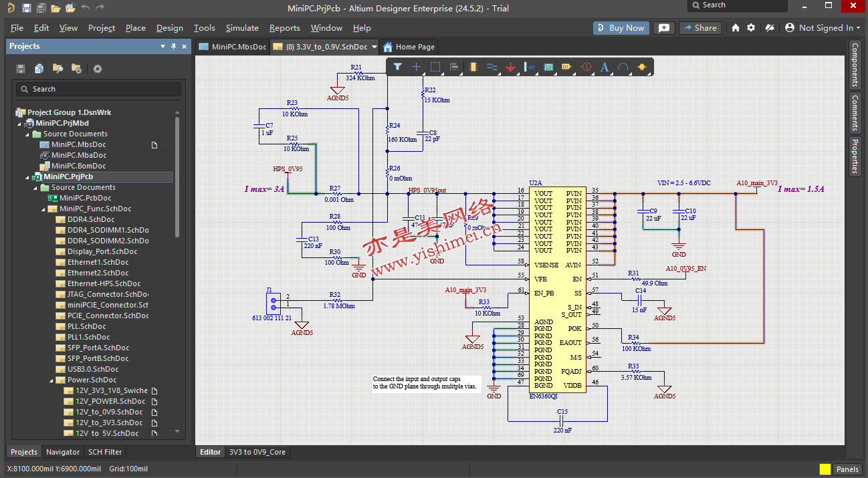Click the feedback comment icon beside Buy Now
Image resolution: width=868 pixels, height=478 pixels.
click(663, 28)
